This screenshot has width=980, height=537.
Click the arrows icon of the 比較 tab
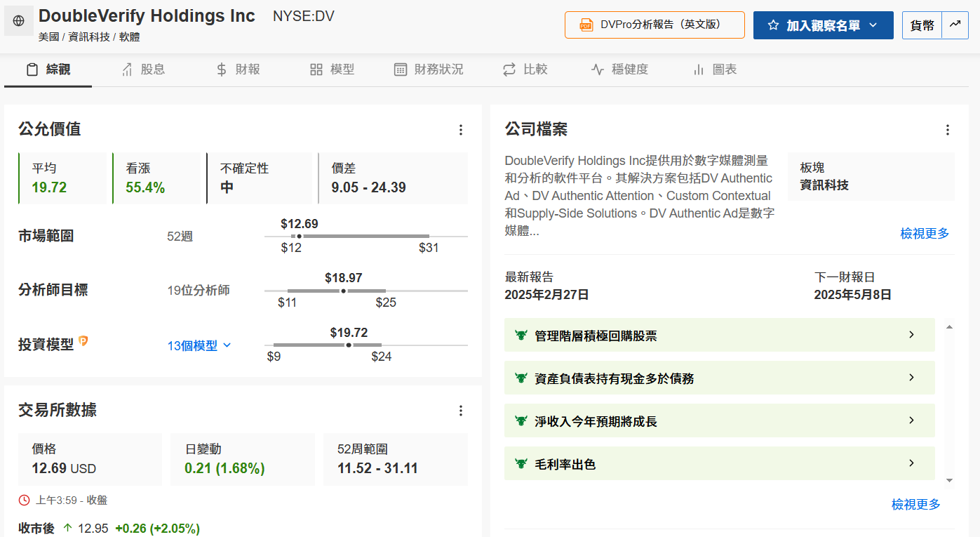point(509,69)
